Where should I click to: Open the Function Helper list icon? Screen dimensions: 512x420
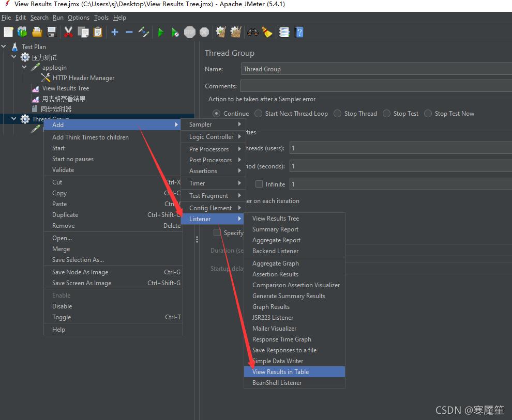point(284,32)
